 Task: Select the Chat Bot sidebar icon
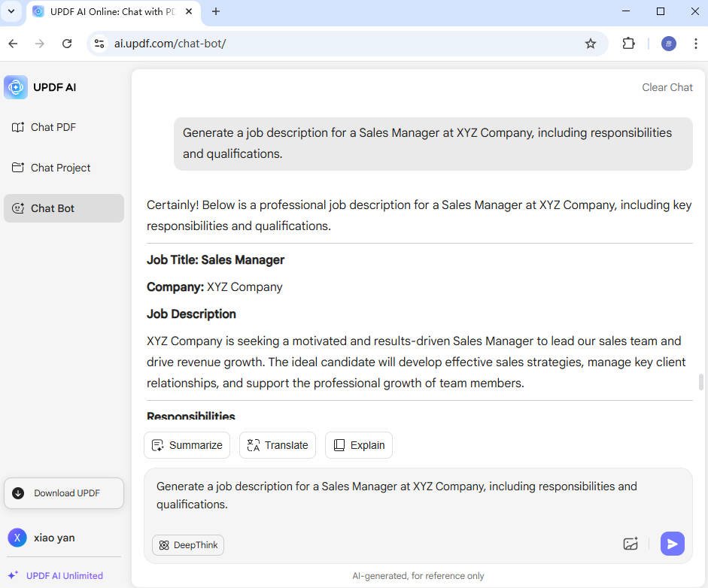[x=17, y=208]
